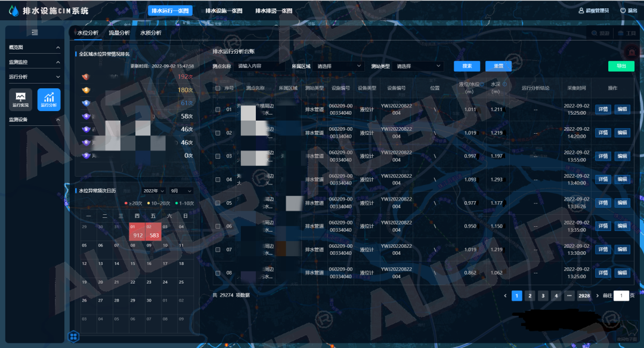Open the 超级管理员 user profile icon

[x=581, y=11]
